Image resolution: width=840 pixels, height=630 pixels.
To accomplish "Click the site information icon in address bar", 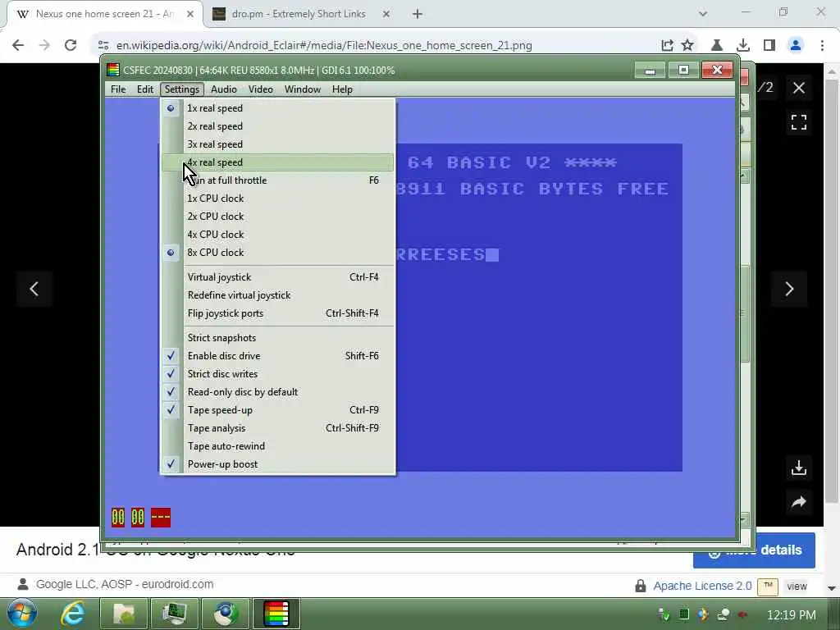I will point(104,46).
